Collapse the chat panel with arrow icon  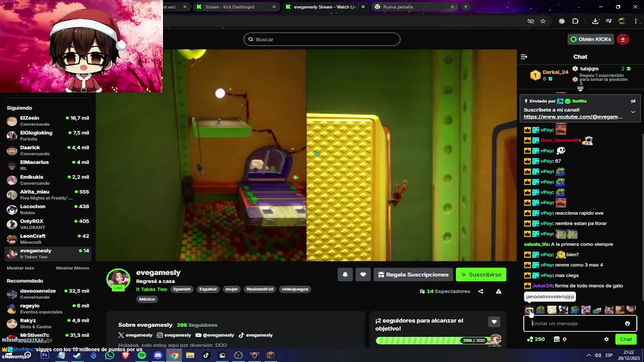point(524,57)
